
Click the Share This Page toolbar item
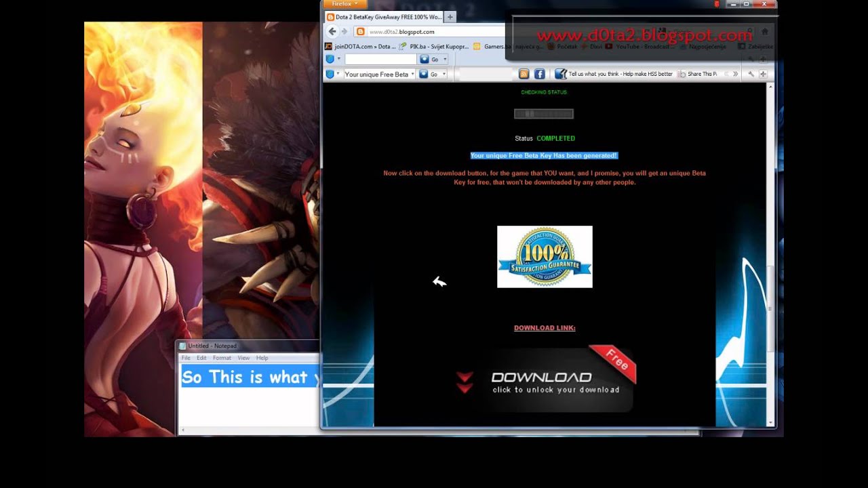coord(698,74)
